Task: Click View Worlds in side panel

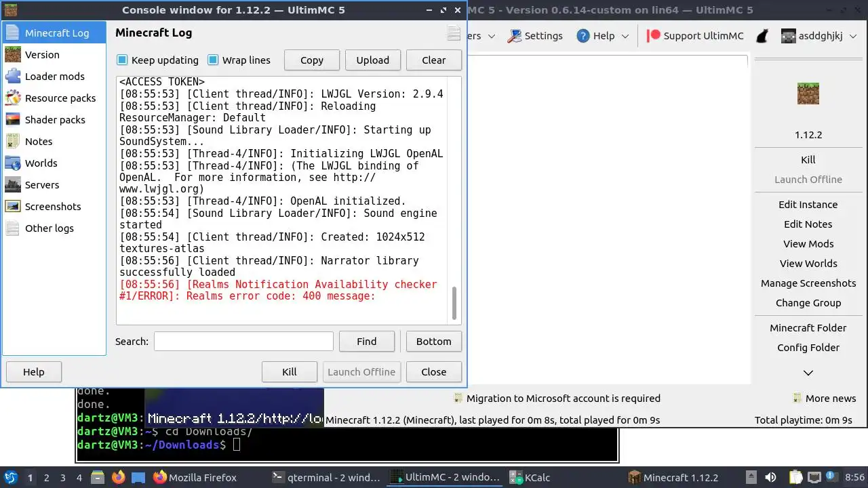Action: pos(808,264)
